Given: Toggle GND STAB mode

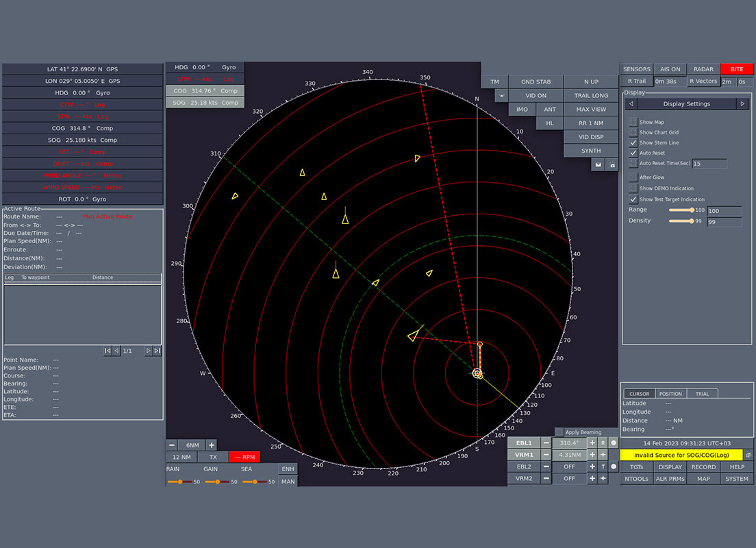Looking at the screenshot, I should coord(535,82).
